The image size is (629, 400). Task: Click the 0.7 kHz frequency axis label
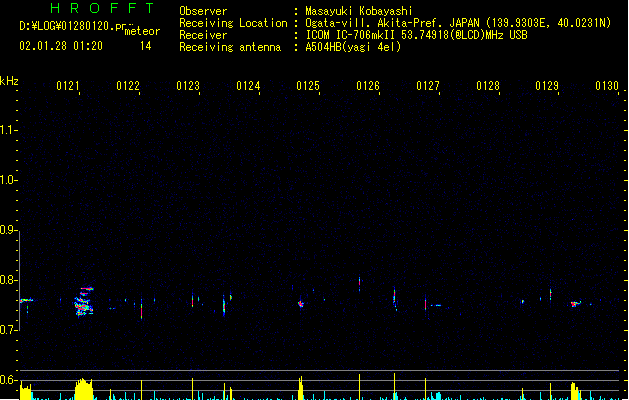(8, 330)
